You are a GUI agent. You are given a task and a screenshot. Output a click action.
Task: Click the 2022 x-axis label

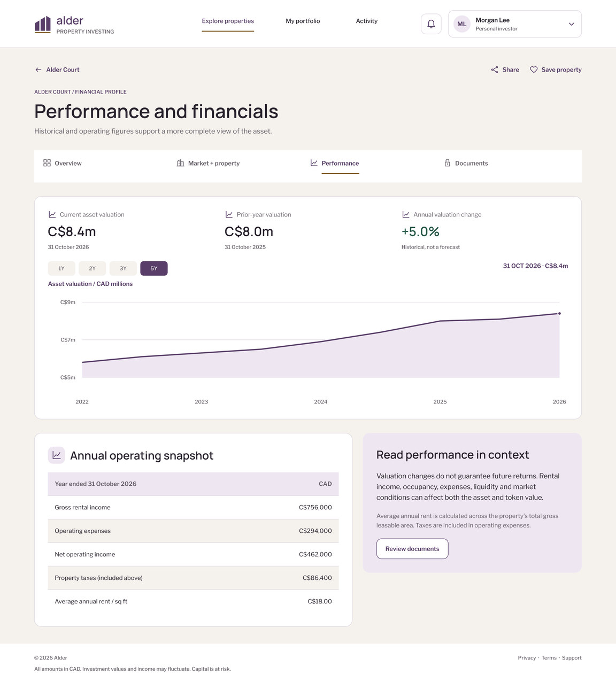(x=82, y=401)
